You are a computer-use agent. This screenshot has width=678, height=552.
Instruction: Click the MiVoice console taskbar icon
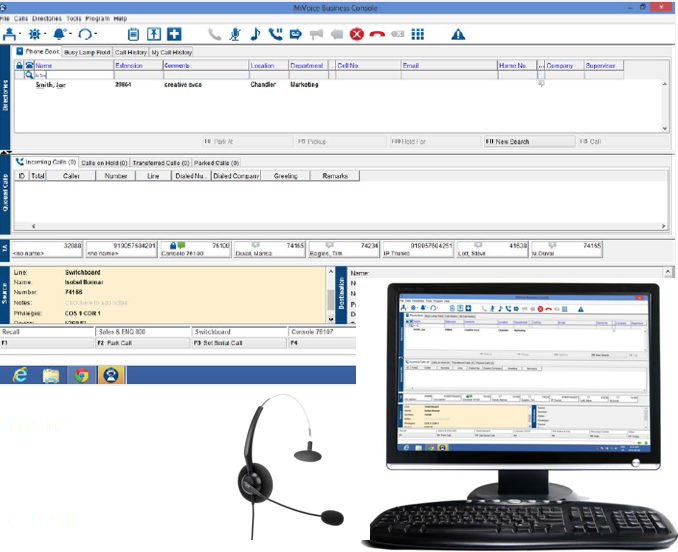pos(111,375)
